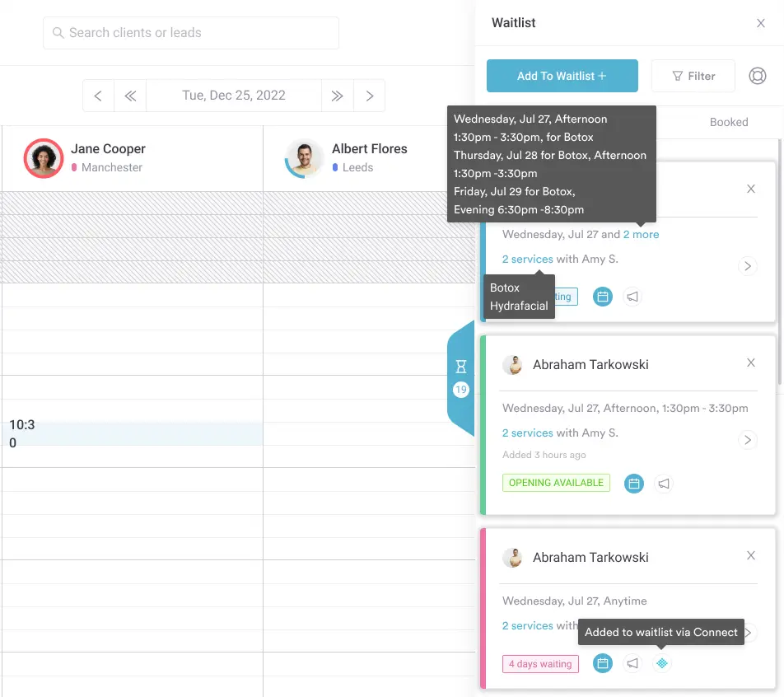Viewport: 784px width, 697px height.
Task: Expand the 2 more additional dates
Action: pos(642,234)
